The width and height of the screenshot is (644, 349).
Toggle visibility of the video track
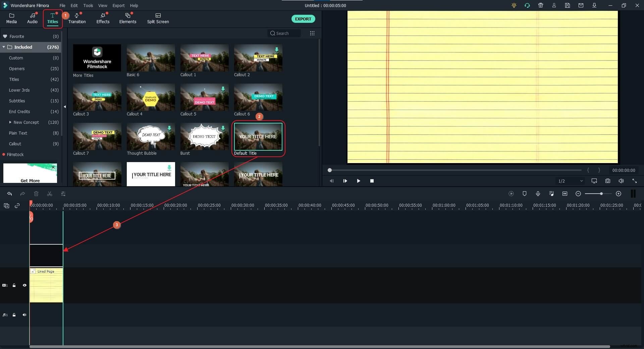[24, 285]
